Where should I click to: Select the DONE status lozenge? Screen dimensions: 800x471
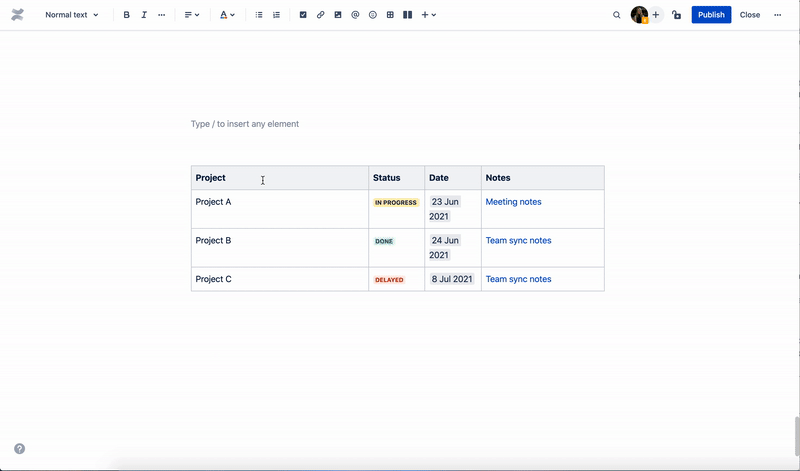384,241
